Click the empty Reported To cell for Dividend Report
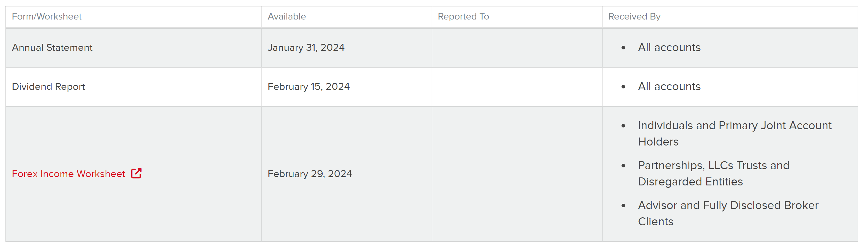The height and width of the screenshot is (249, 868). pos(517,87)
